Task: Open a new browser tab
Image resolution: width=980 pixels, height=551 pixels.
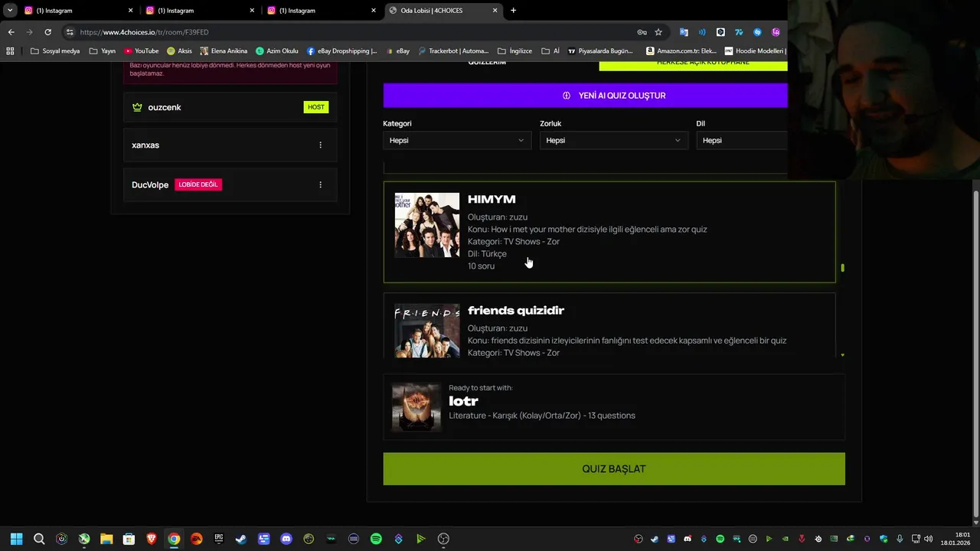Action: (x=513, y=11)
